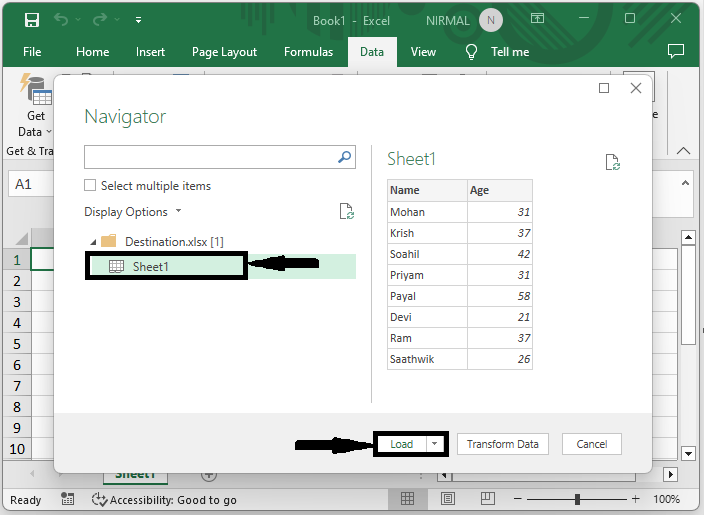Switch to Normal view icon
704x515 pixels.
coord(407,498)
